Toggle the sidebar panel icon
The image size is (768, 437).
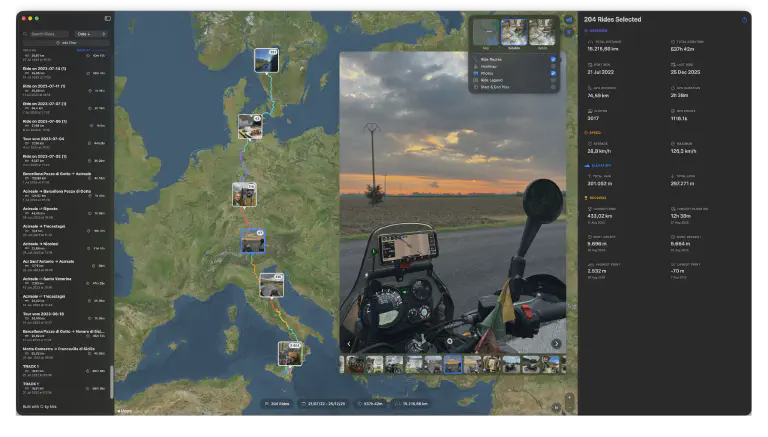click(108, 19)
